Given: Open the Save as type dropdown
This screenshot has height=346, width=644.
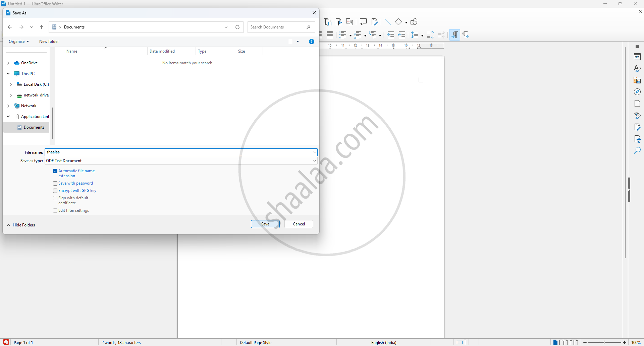Looking at the screenshot, I should pos(181,161).
